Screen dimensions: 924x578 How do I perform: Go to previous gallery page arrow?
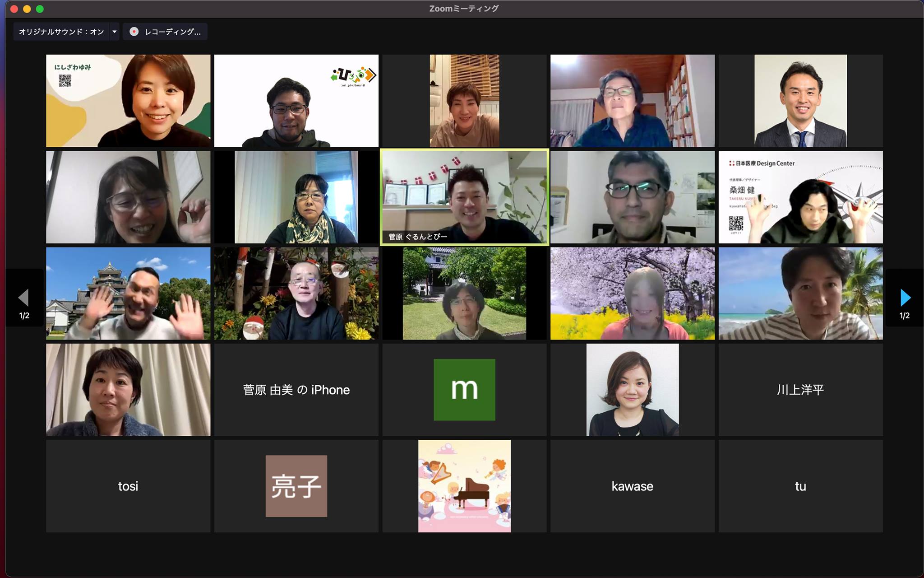point(23,298)
